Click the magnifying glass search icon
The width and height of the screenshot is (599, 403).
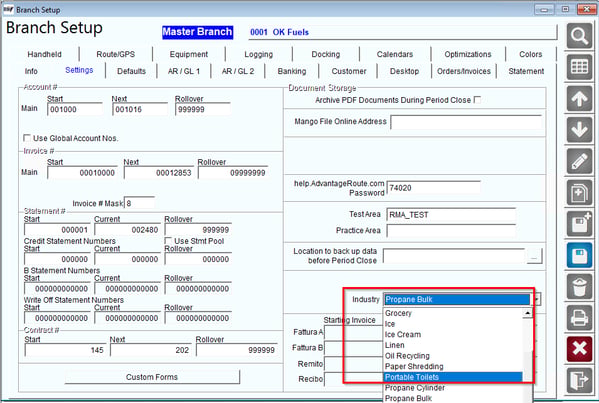579,36
